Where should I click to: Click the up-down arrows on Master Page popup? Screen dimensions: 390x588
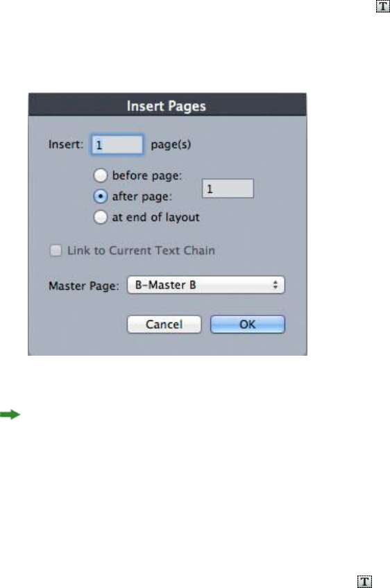pyautogui.click(x=275, y=285)
